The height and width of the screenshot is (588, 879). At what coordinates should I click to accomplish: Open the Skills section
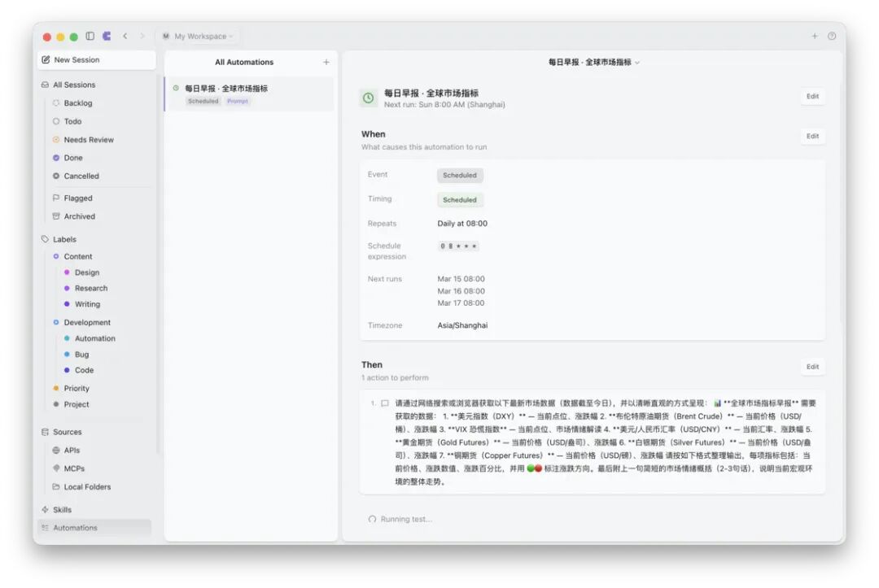click(62, 510)
